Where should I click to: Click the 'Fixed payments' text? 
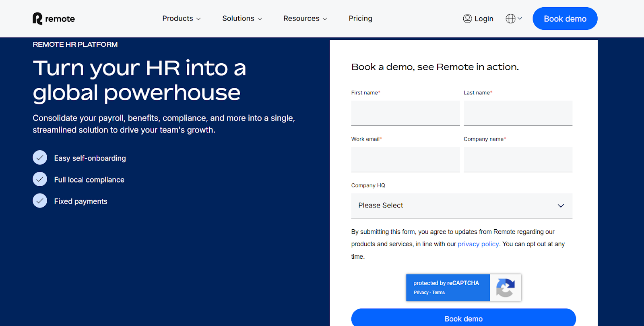tap(81, 201)
